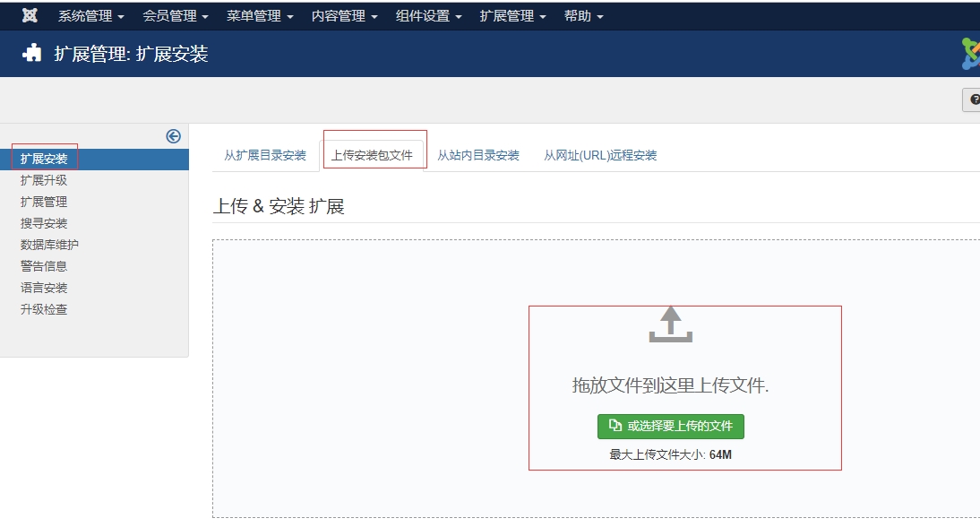This screenshot has height=527, width=980.
Task: Open the 从网址(URL)远程安装 tab
Action: click(x=600, y=155)
